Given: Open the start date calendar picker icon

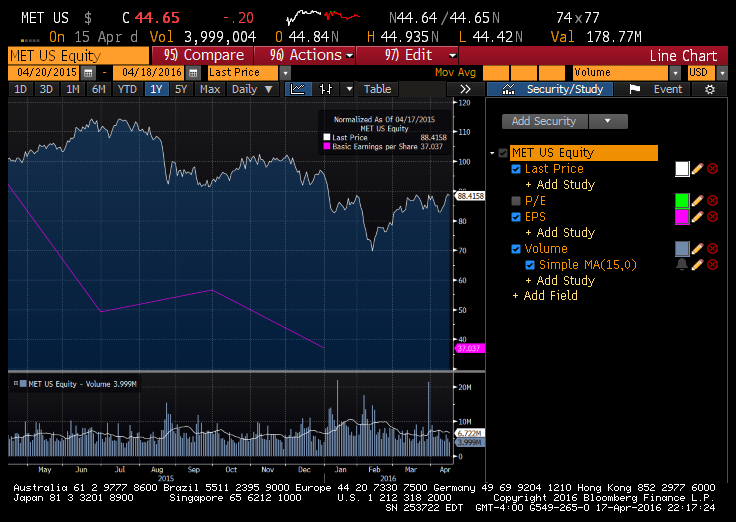Looking at the screenshot, I should pos(88,73).
